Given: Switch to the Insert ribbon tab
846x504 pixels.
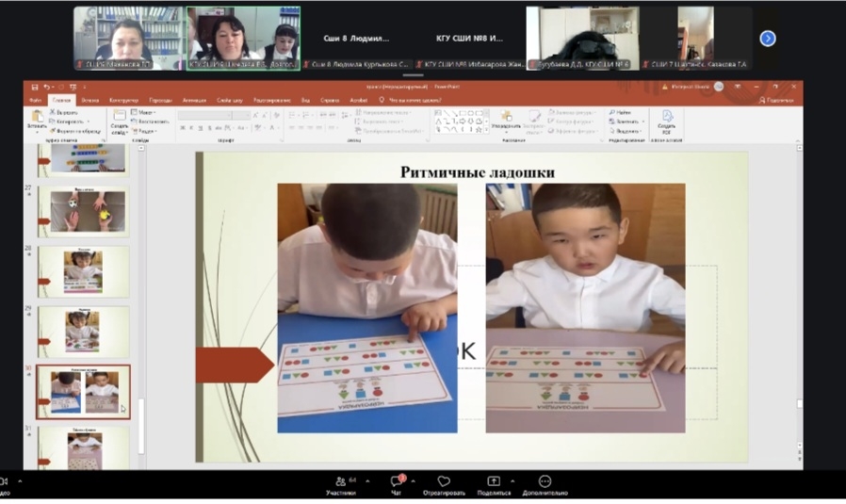Looking at the screenshot, I should tap(90, 99).
